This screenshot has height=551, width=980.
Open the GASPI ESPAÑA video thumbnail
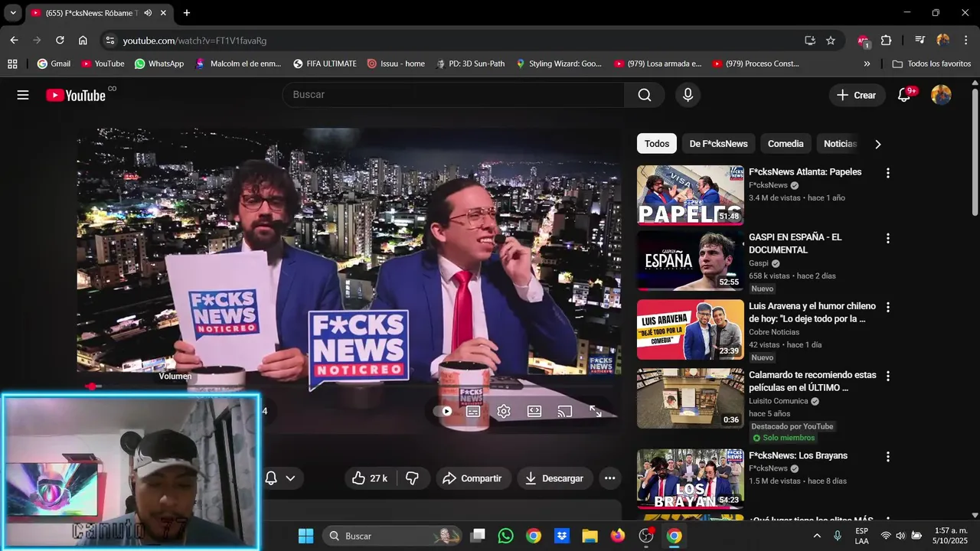(691, 261)
